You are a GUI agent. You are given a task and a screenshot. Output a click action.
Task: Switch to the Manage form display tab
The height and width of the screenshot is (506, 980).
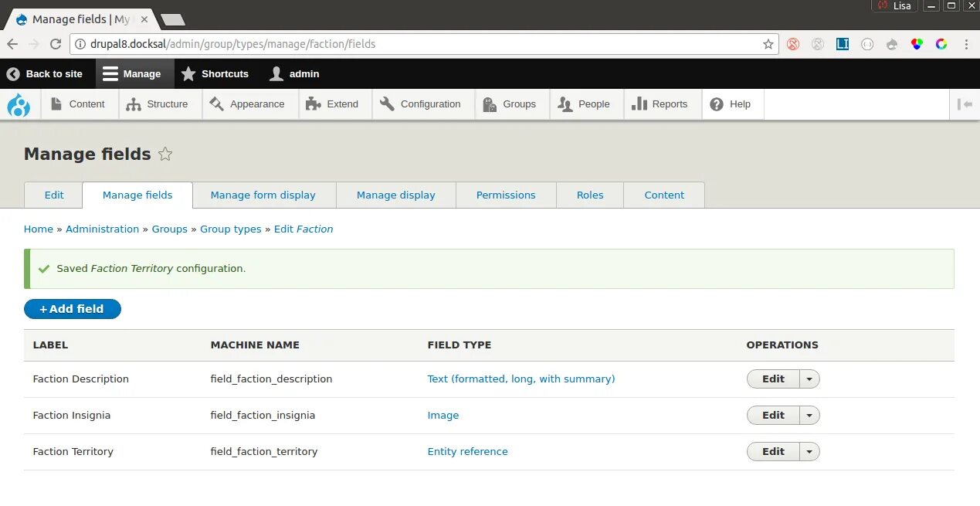pos(263,195)
